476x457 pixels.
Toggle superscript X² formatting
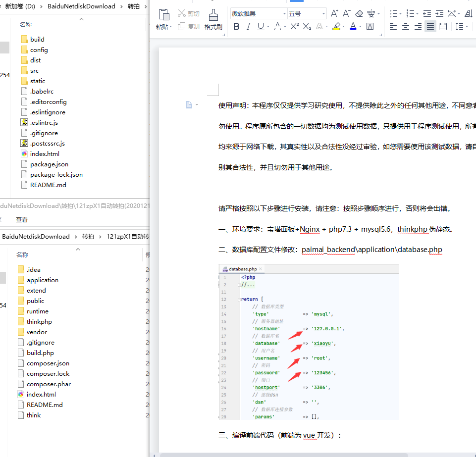click(294, 26)
